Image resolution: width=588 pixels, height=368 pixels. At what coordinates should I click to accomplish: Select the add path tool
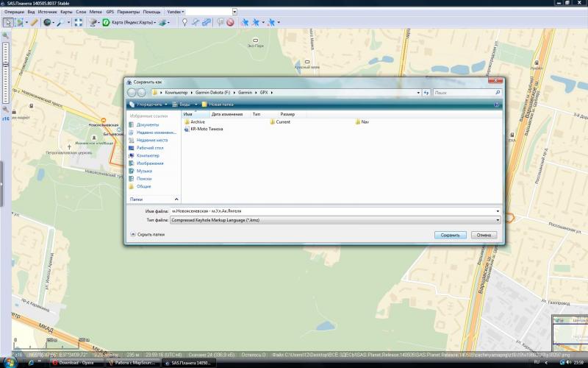tap(196, 23)
